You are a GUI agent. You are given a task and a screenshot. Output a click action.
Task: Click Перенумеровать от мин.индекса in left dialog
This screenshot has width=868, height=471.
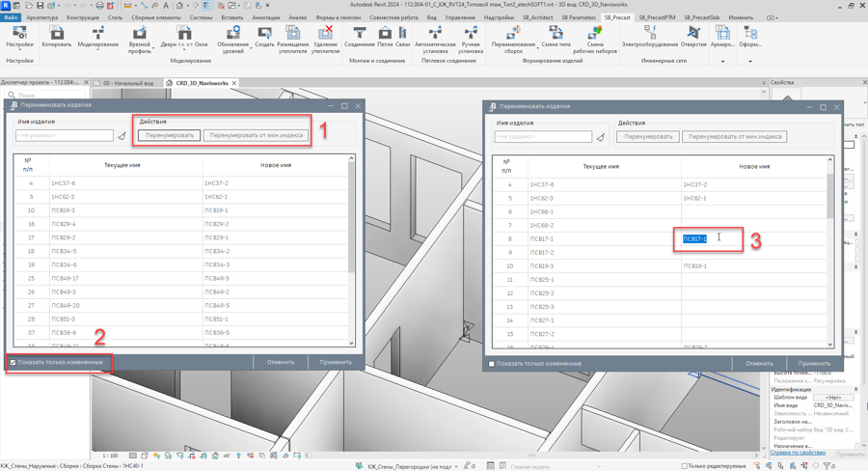click(x=256, y=135)
